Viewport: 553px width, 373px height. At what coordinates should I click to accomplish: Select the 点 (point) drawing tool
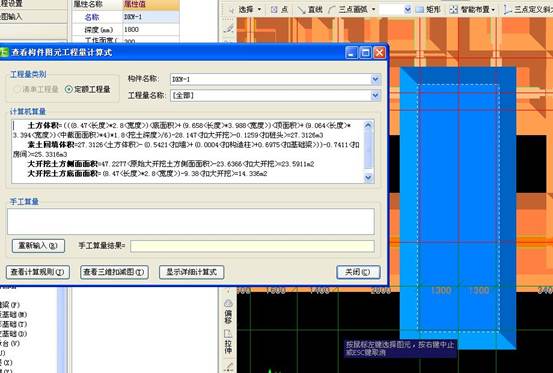click(x=279, y=10)
